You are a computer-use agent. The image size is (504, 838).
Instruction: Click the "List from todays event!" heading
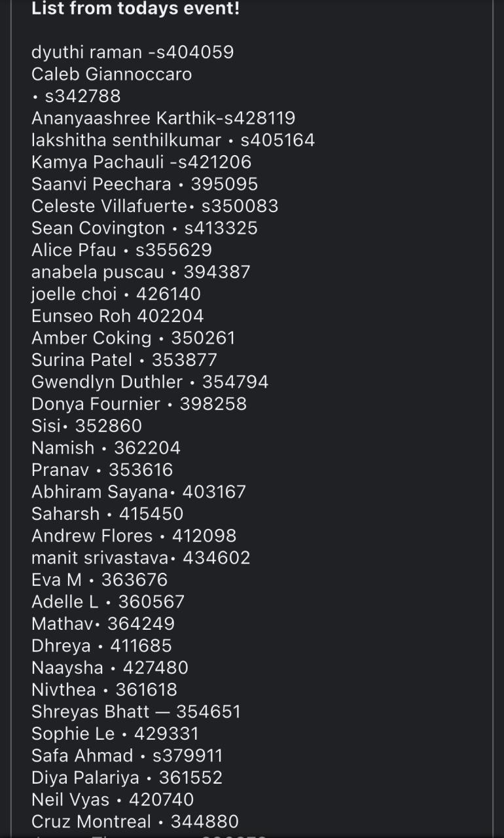tap(135, 9)
